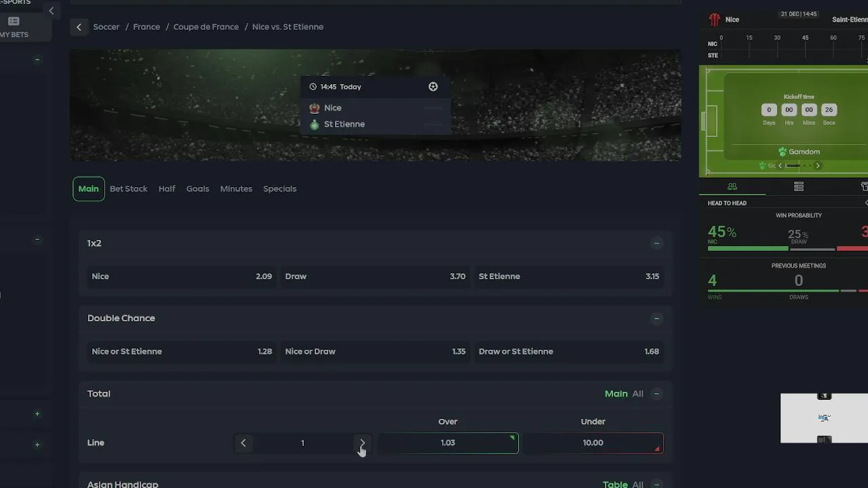Expand upper sidebar plus section

coord(37,413)
